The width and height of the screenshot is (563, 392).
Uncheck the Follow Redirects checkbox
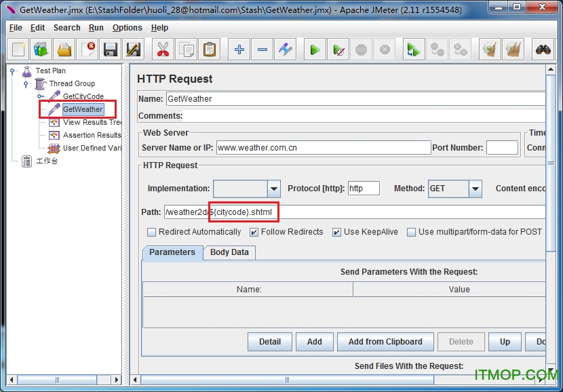254,232
